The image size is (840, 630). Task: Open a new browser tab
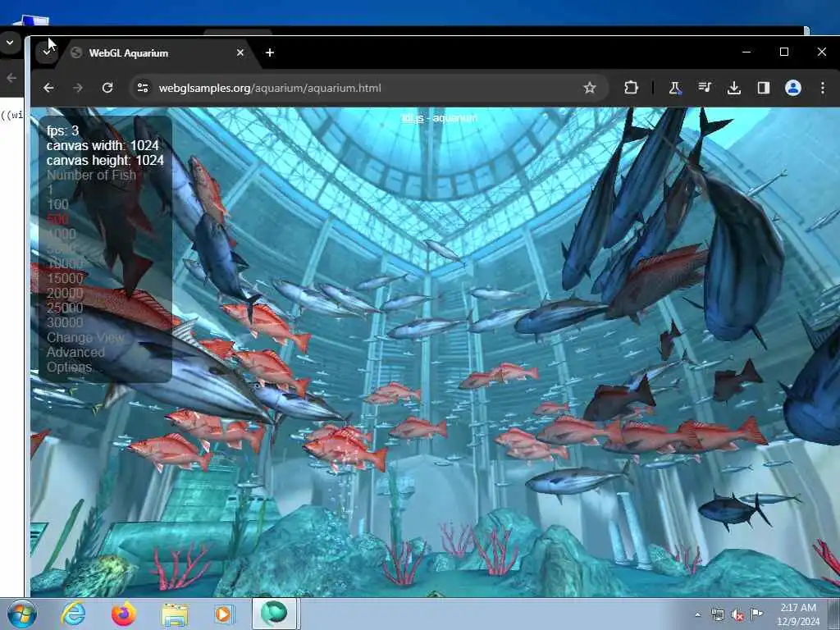270,52
